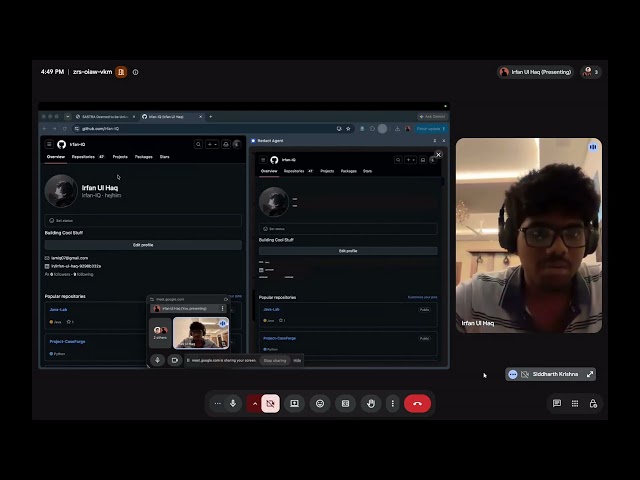Click the Ask Gemini button in the shared browser

[x=432, y=117]
